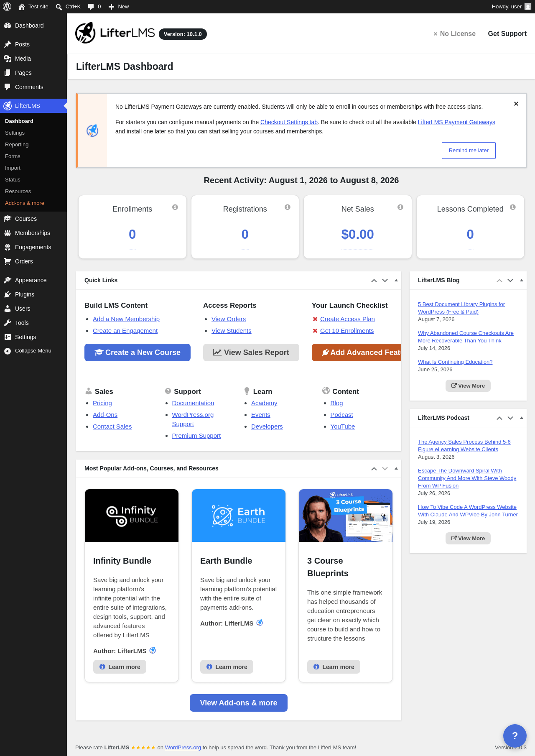Move Quick Links panel down

point(385,281)
